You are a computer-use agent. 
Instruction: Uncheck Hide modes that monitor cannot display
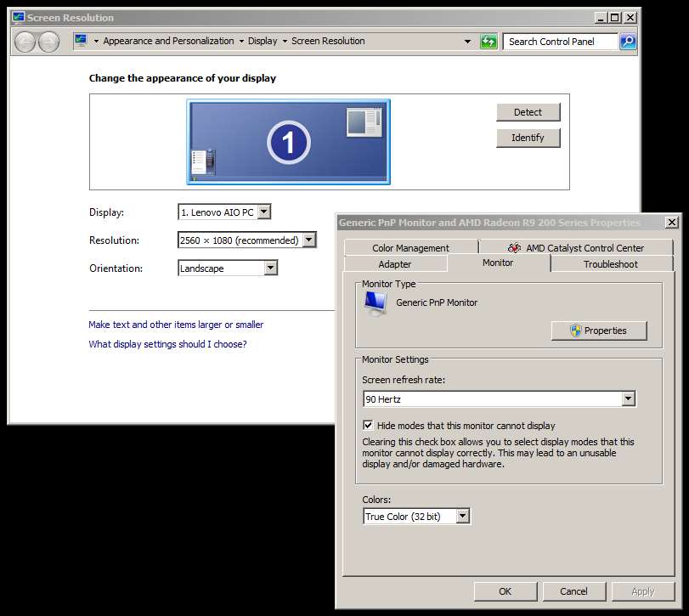pos(368,426)
